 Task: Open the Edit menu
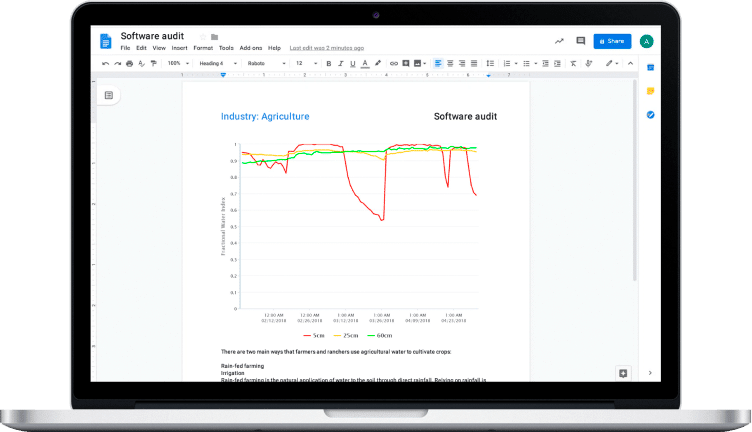pos(141,48)
